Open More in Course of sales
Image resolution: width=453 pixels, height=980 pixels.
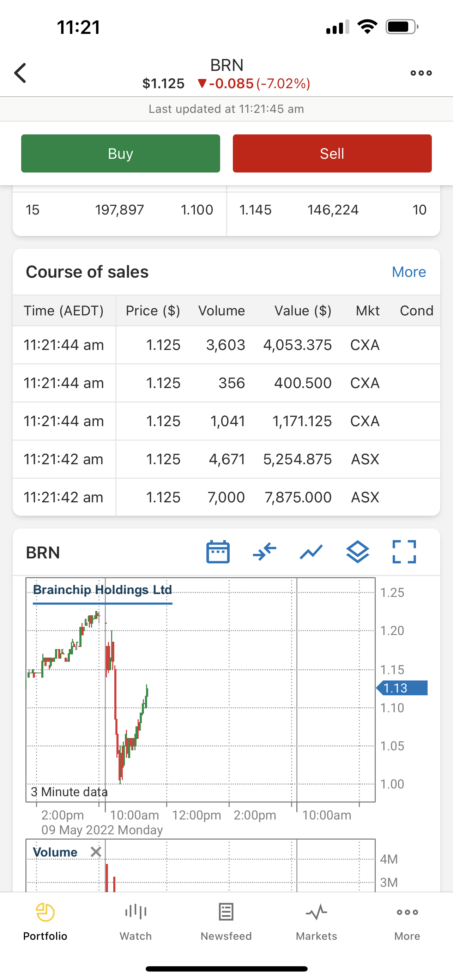click(x=409, y=272)
